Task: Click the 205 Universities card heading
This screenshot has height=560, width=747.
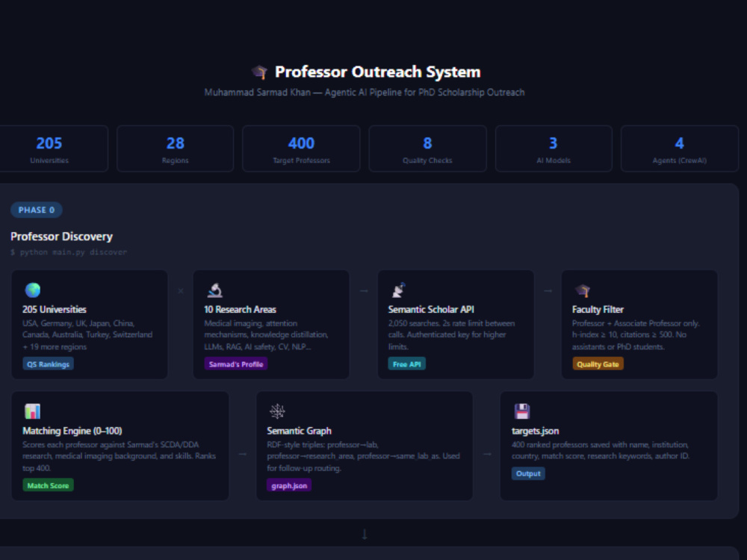Action: (55, 310)
